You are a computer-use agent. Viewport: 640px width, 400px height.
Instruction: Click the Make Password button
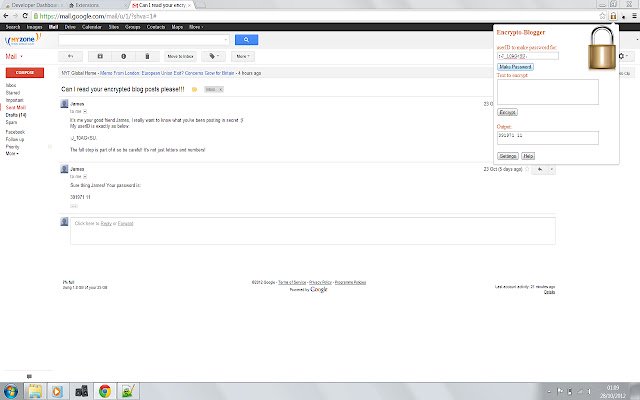[x=515, y=67]
